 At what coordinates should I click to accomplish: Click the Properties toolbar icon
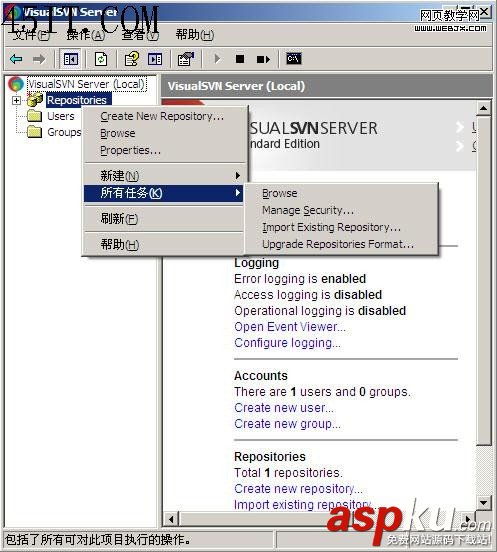tap(186, 59)
